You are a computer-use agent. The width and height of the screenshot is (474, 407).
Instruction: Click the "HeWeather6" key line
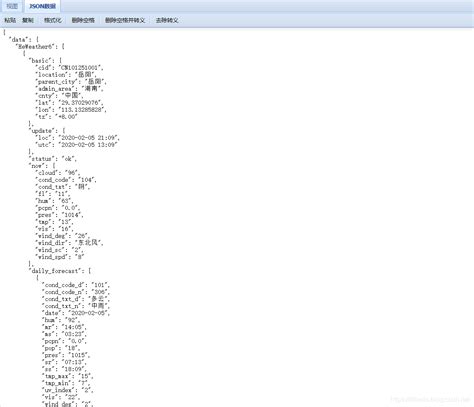tap(40, 47)
